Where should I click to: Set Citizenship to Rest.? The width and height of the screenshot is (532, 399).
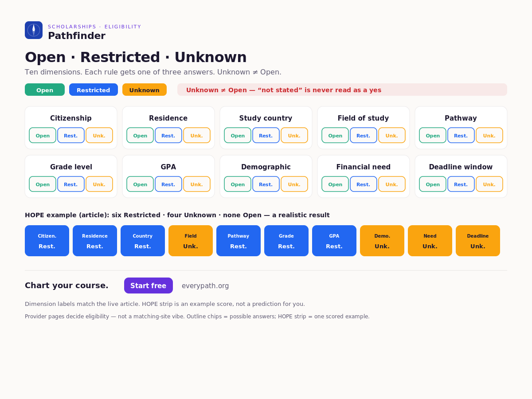point(71,135)
